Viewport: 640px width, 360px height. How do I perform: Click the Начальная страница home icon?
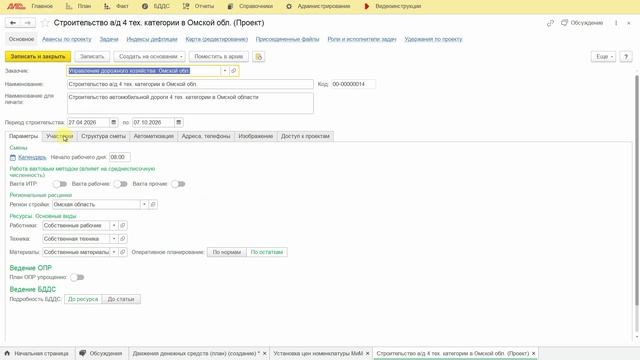point(7,353)
